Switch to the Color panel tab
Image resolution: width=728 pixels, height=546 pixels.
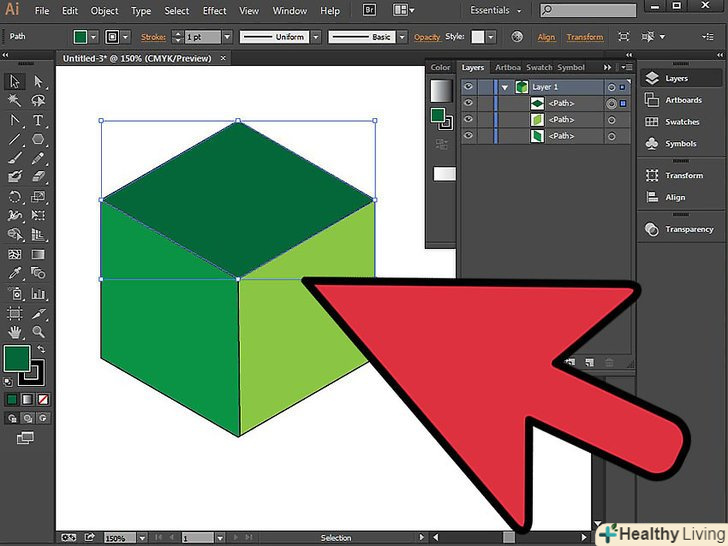pos(440,67)
